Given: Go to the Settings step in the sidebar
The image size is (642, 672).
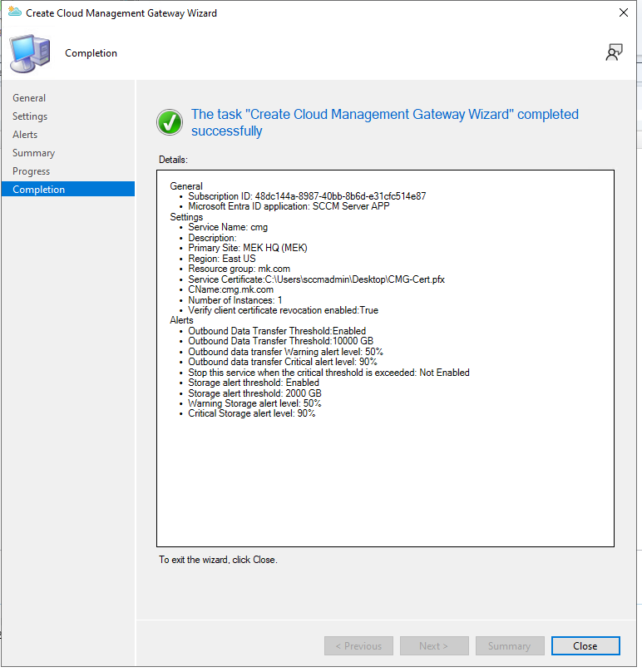Looking at the screenshot, I should [x=30, y=116].
